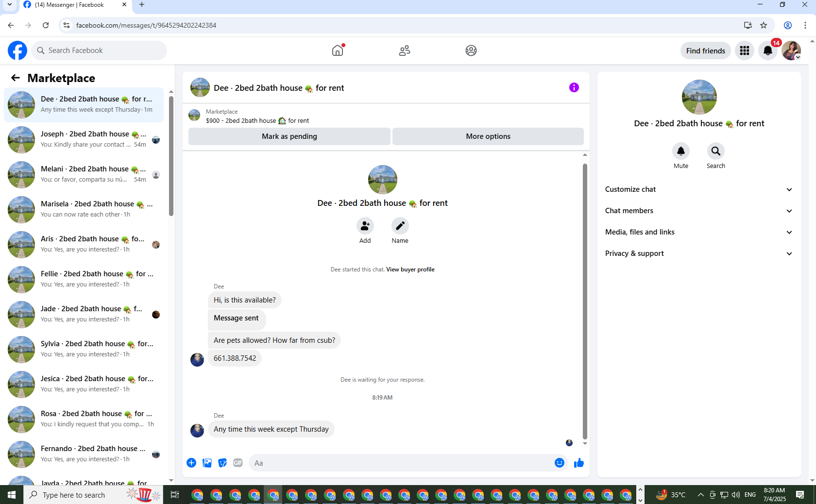Click Mark as pending button
Screen dimensions: 816x504
pyautogui.click(x=289, y=136)
